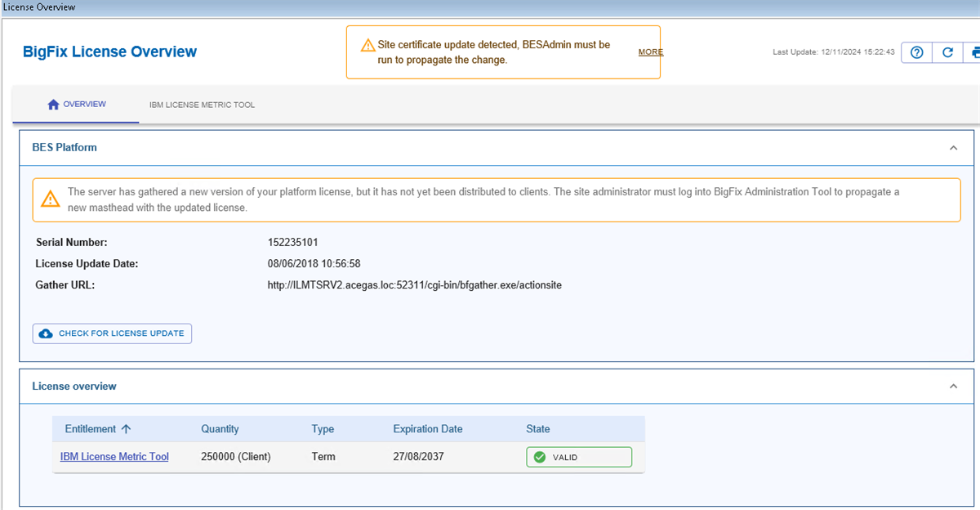Click the Expiration Date column header
This screenshot has width=980, height=510.
click(x=427, y=428)
